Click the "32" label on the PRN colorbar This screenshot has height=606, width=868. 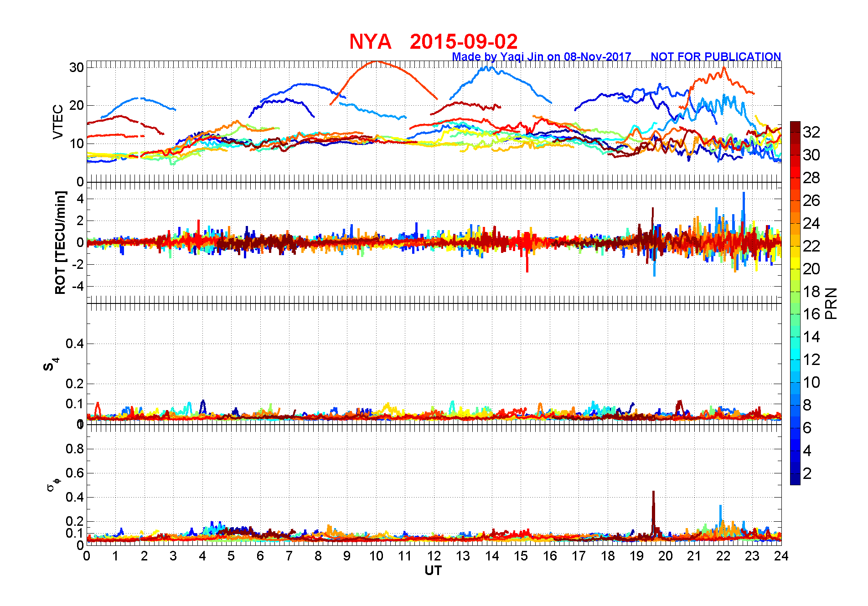pos(811,132)
